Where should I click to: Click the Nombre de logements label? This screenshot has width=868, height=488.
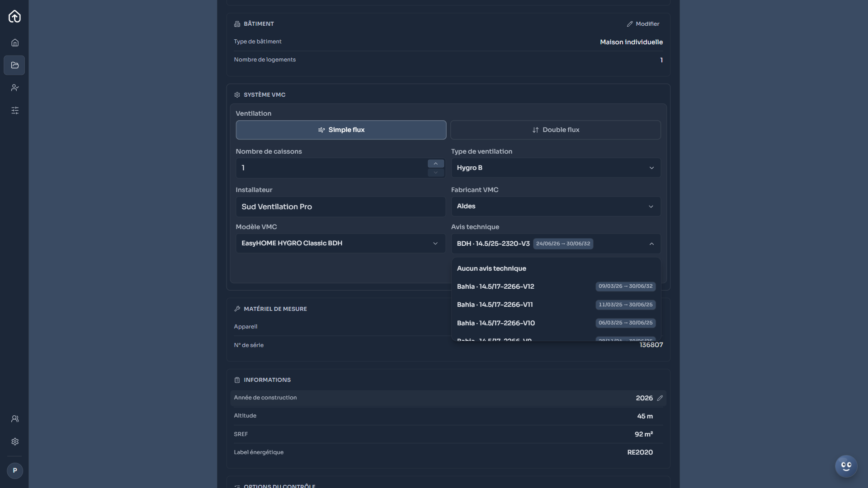(x=264, y=60)
